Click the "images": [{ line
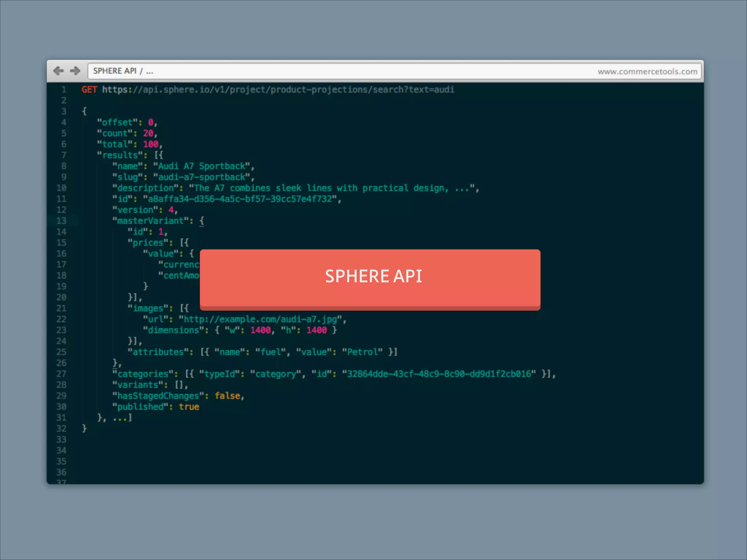The image size is (747, 560). click(x=158, y=308)
